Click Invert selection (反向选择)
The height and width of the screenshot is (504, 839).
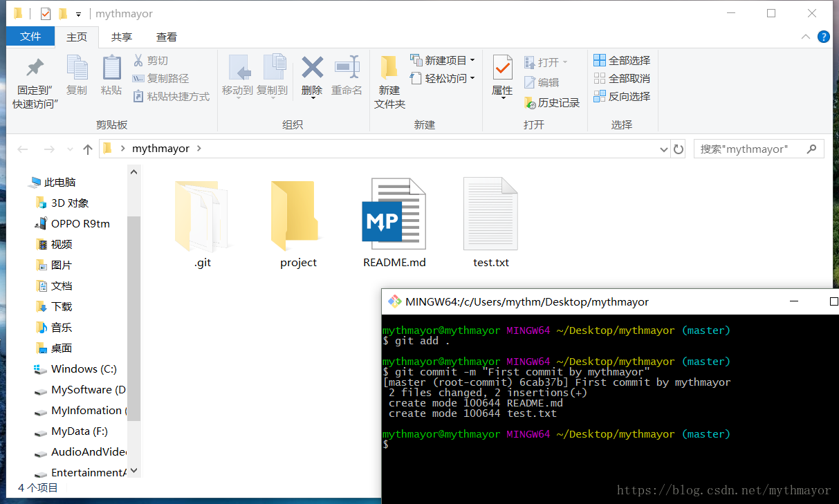point(622,96)
